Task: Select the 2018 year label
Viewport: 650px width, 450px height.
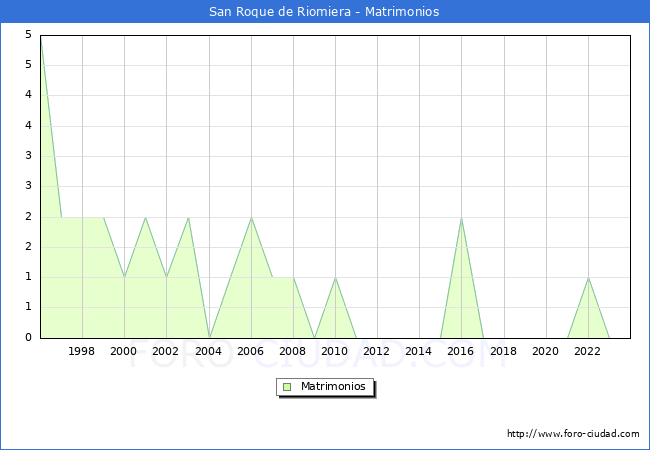Action: (x=504, y=351)
